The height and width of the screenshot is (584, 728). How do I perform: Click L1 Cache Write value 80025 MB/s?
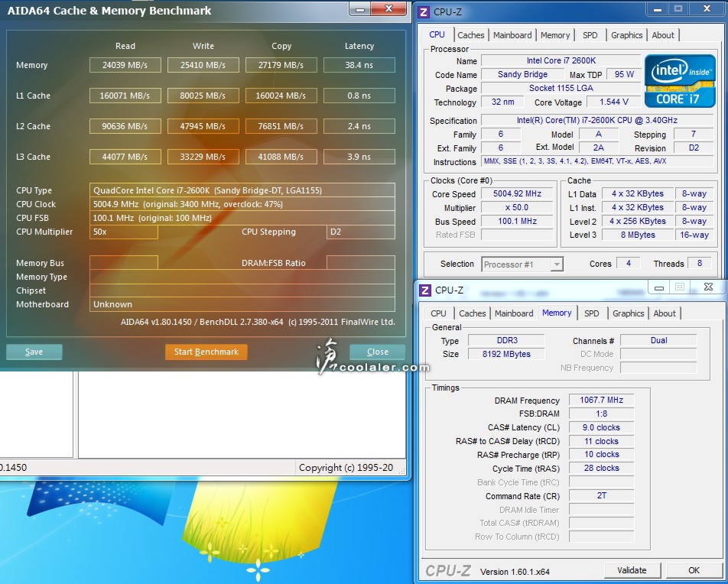203,96
